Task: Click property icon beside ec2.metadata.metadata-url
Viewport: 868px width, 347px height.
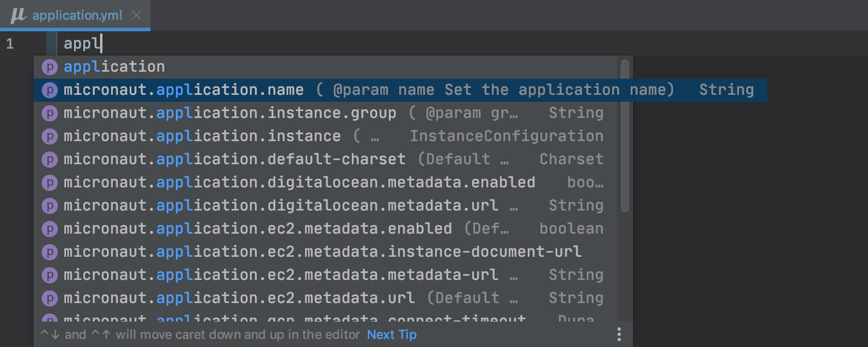Action: point(50,276)
